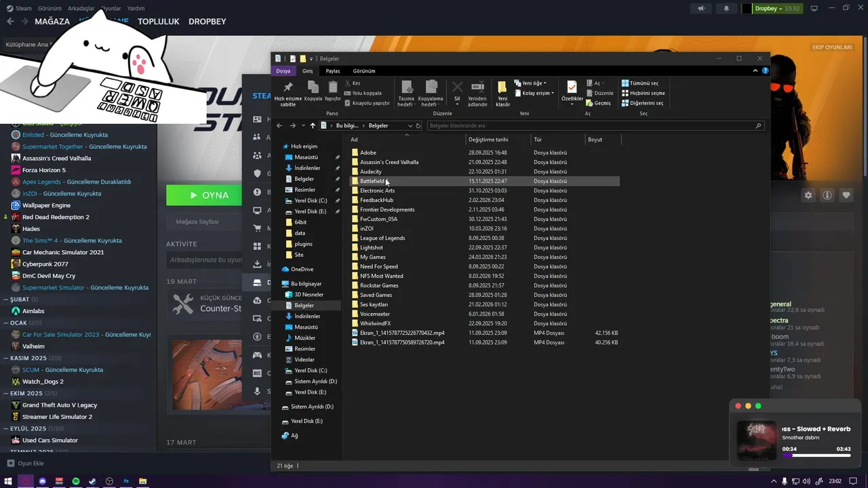
Task: Open Photoshop from the taskbar
Action: coord(126,481)
